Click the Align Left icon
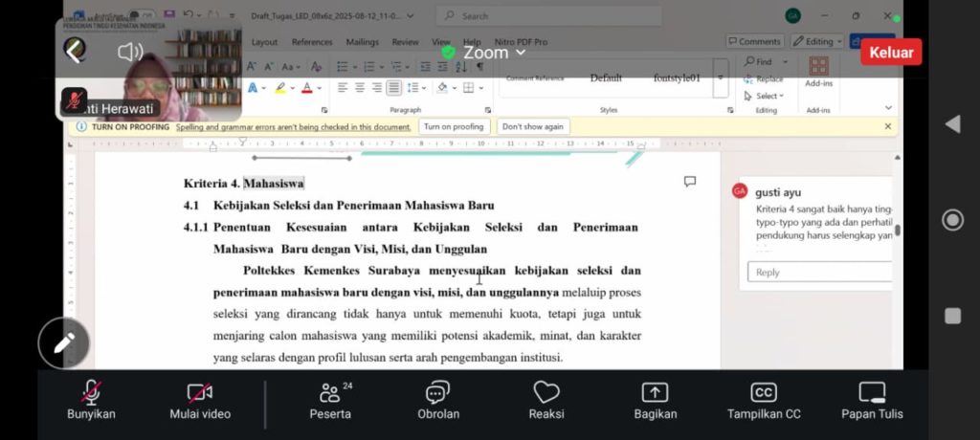The width and height of the screenshot is (980, 440). (343, 87)
